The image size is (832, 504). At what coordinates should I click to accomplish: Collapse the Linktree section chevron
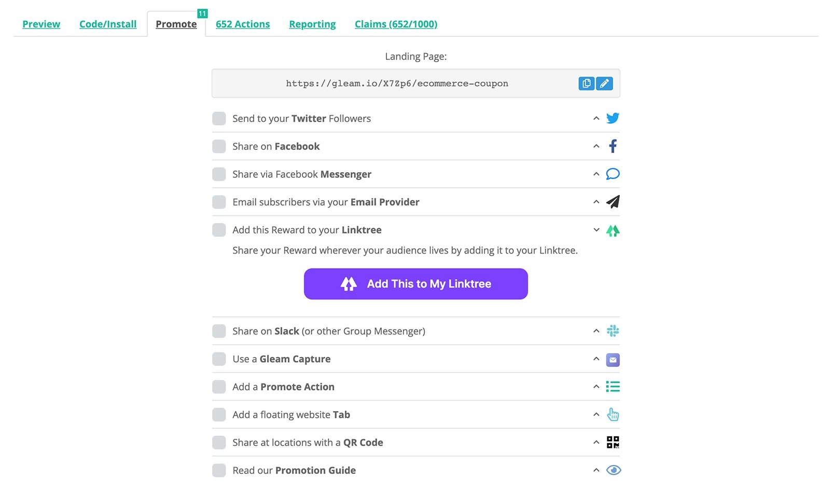[596, 230]
